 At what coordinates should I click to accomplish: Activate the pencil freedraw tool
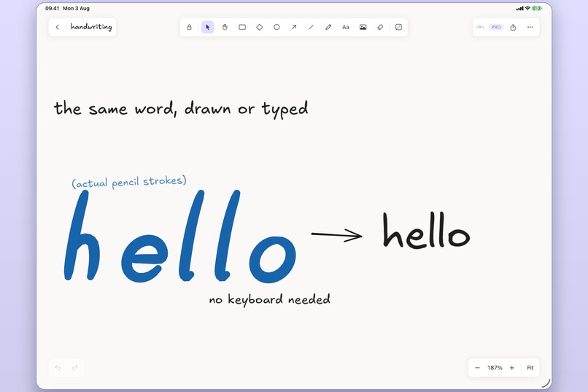(328, 27)
